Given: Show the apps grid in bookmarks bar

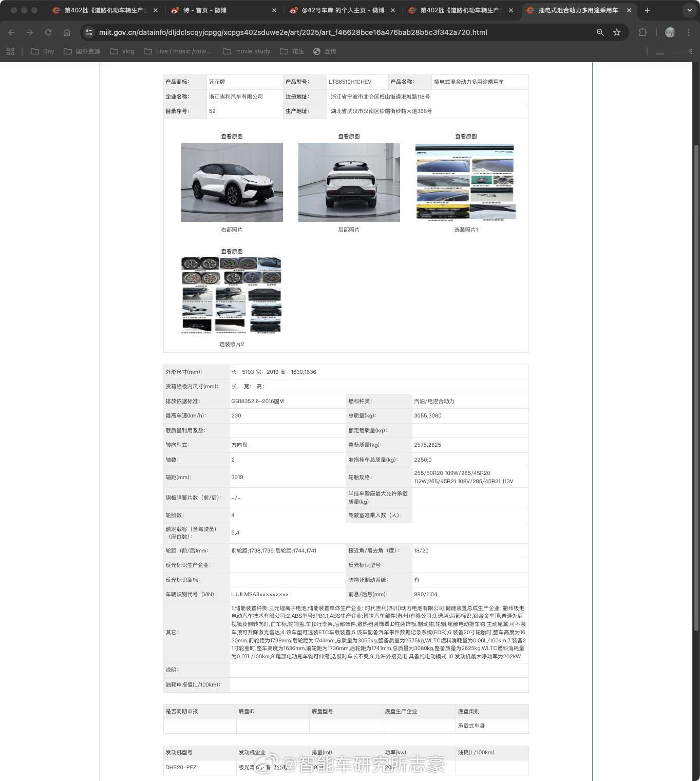Looking at the screenshot, I should click(10, 51).
